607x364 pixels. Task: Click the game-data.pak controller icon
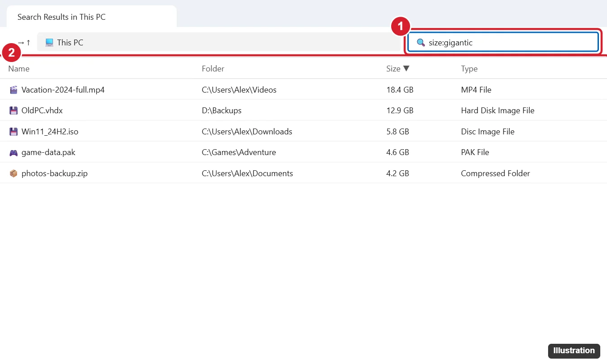tap(13, 152)
